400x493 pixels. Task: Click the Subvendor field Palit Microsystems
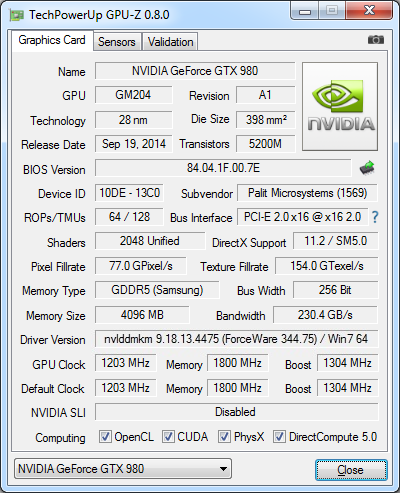[x=307, y=193]
